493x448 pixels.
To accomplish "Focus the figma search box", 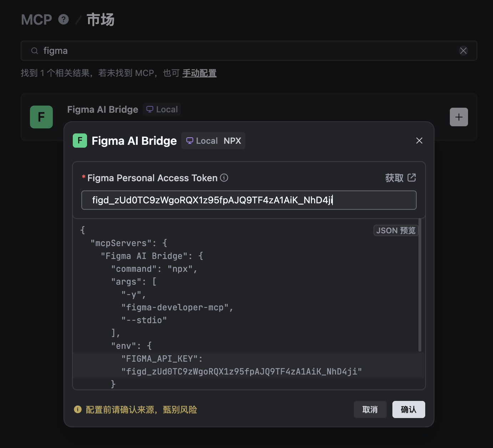I will point(249,51).
